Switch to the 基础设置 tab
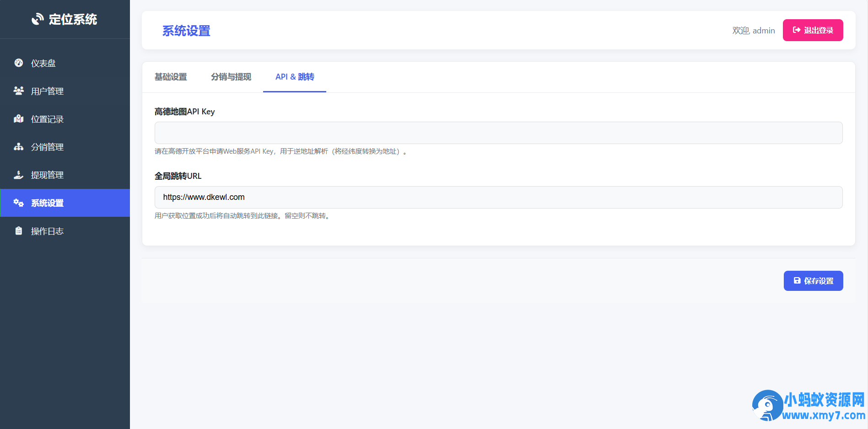Viewport: 868px width, 429px height. click(171, 77)
